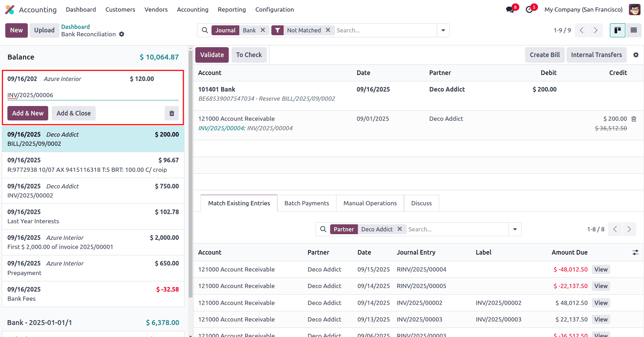Open settings gear beside Bank Reconciliation breadcrumb

[122, 34]
